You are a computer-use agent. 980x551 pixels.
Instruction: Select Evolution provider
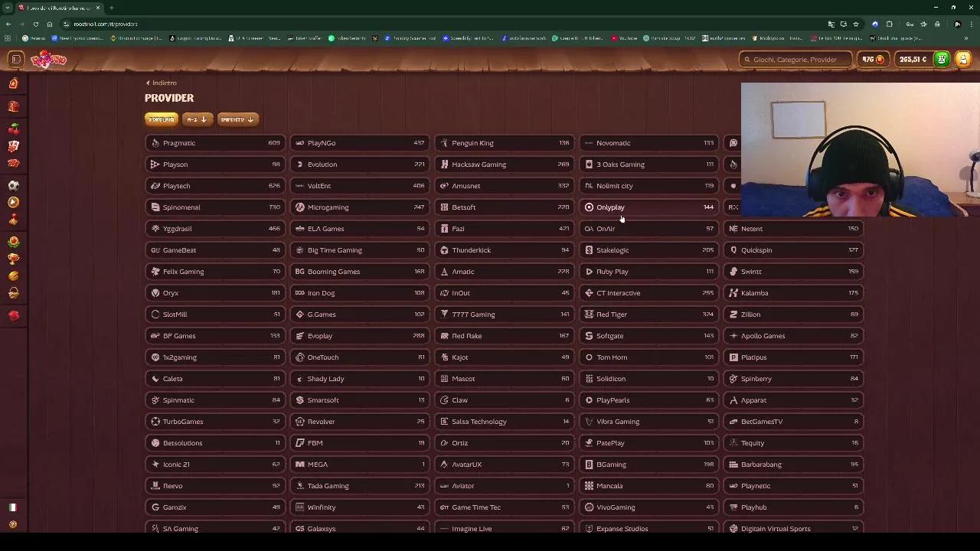[359, 165]
